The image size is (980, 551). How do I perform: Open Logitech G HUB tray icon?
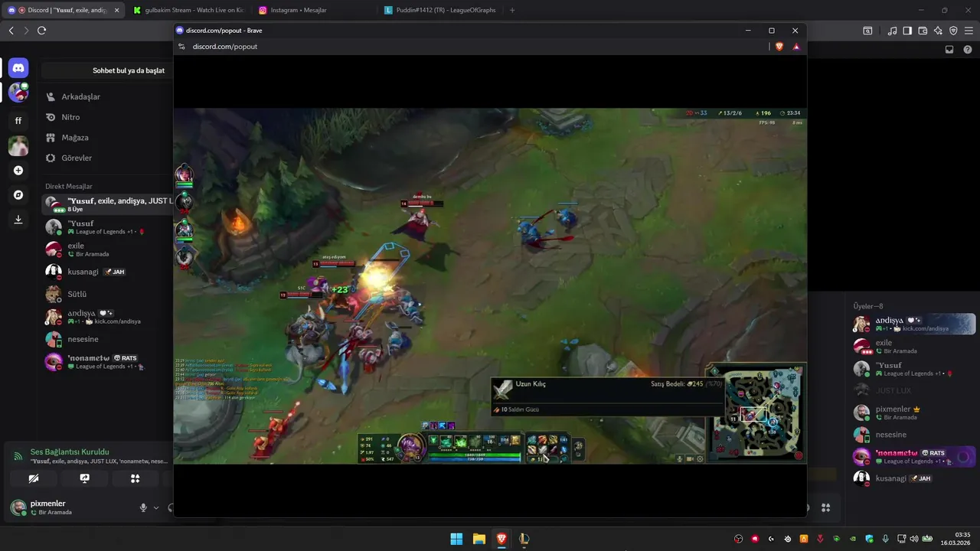point(771,539)
